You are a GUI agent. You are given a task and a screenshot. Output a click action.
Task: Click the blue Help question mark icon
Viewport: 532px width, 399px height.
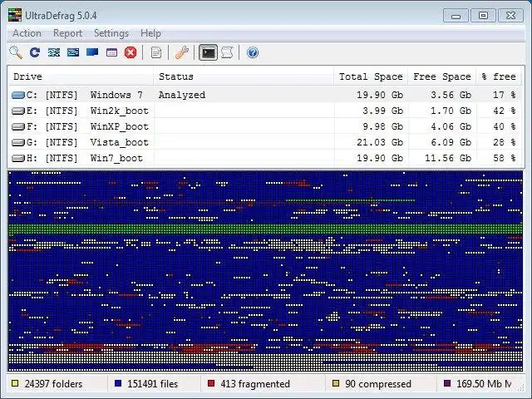253,52
